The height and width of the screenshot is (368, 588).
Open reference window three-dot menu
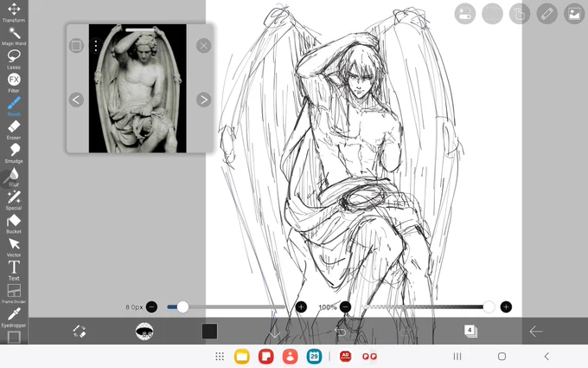pos(96,46)
